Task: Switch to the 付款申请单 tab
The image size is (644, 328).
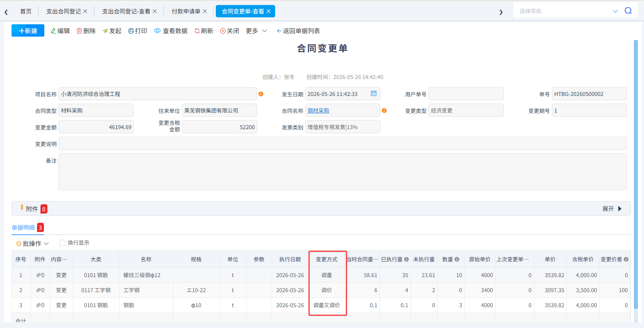Action: pos(186,11)
